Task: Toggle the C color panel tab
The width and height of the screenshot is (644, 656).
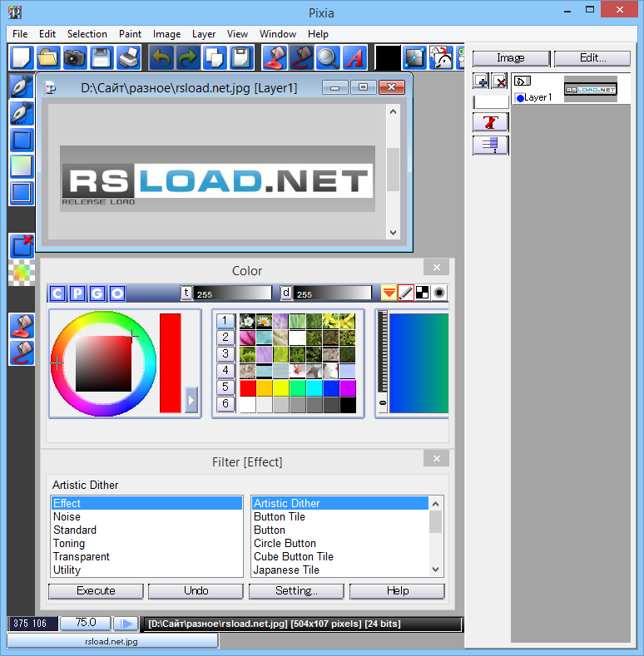Action: tap(57, 293)
